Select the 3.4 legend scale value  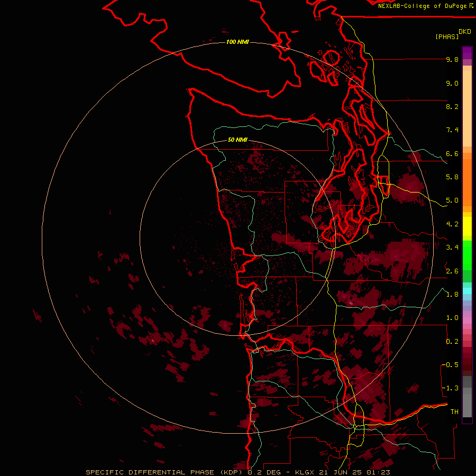point(452,248)
